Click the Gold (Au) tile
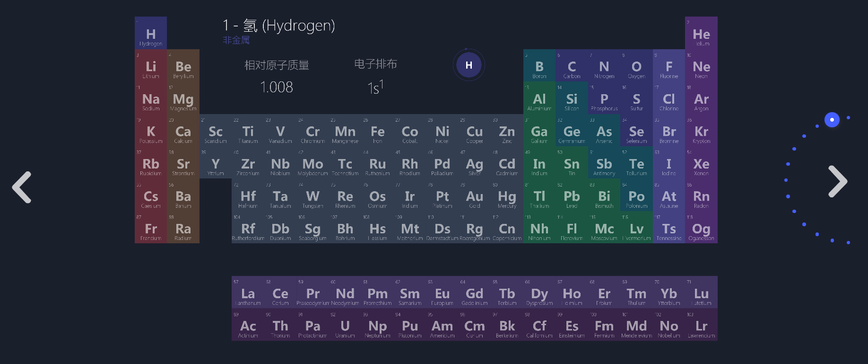 click(x=475, y=195)
